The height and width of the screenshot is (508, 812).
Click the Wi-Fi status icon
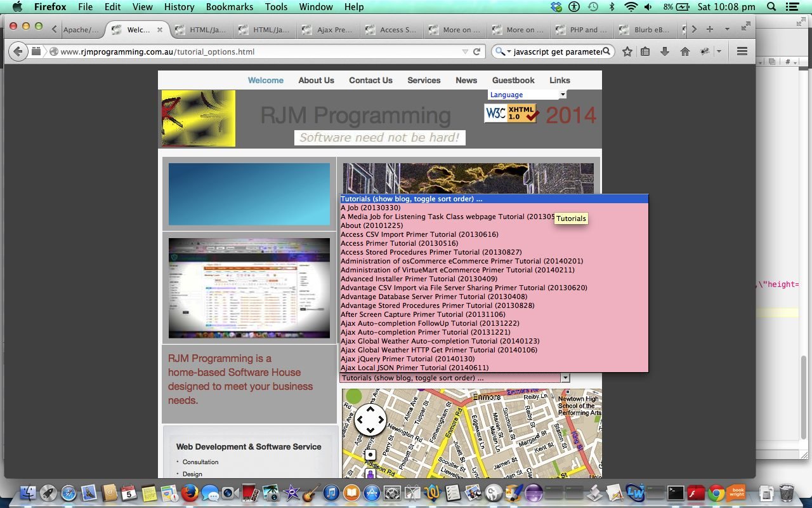point(631,7)
